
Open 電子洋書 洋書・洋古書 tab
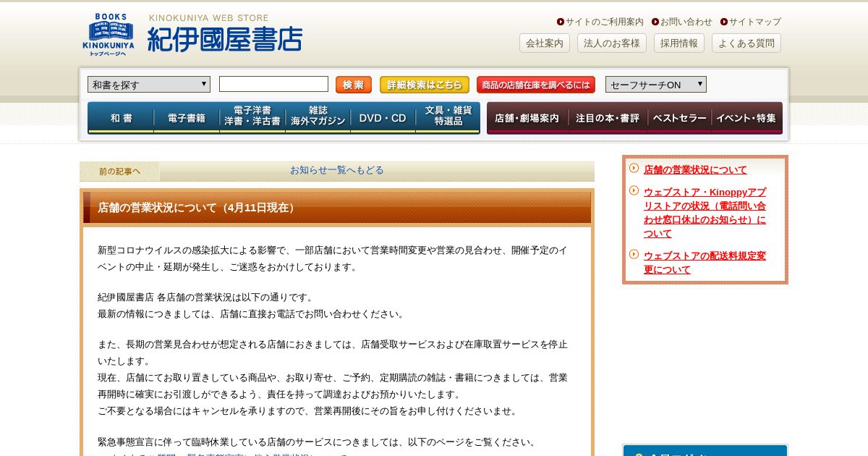coord(252,118)
